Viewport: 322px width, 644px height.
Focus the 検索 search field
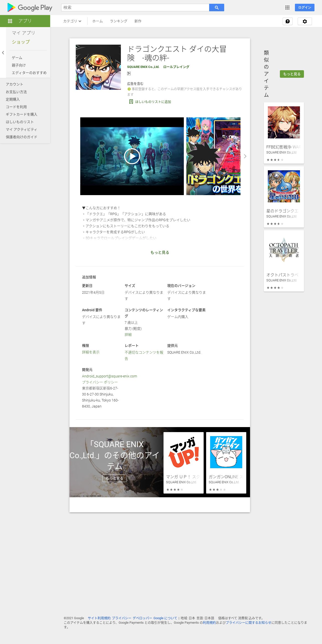click(135, 8)
